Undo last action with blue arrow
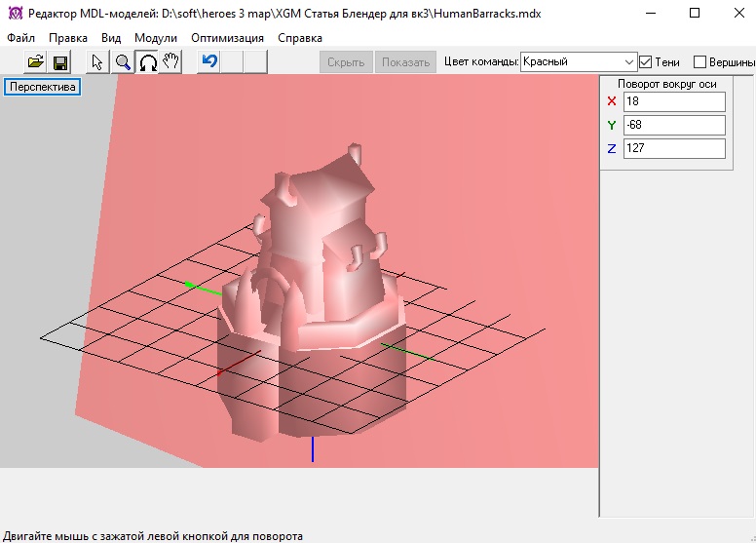Screen dimensions: 756x543 (209, 61)
